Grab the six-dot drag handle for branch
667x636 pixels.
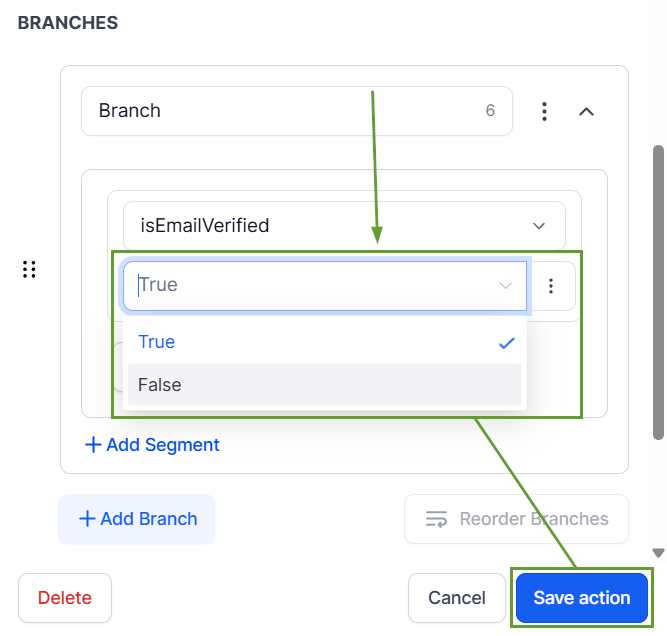pos(29,269)
